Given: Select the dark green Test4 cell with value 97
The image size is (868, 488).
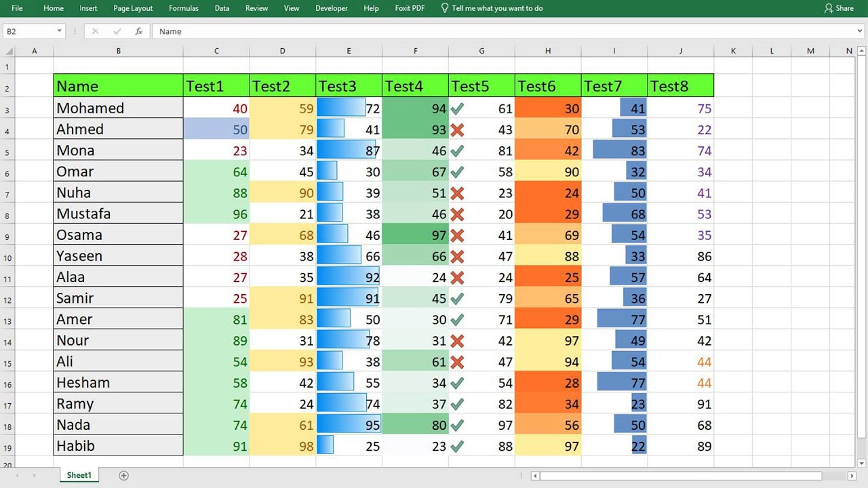Looking at the screenshot, I should click(415, 235).
